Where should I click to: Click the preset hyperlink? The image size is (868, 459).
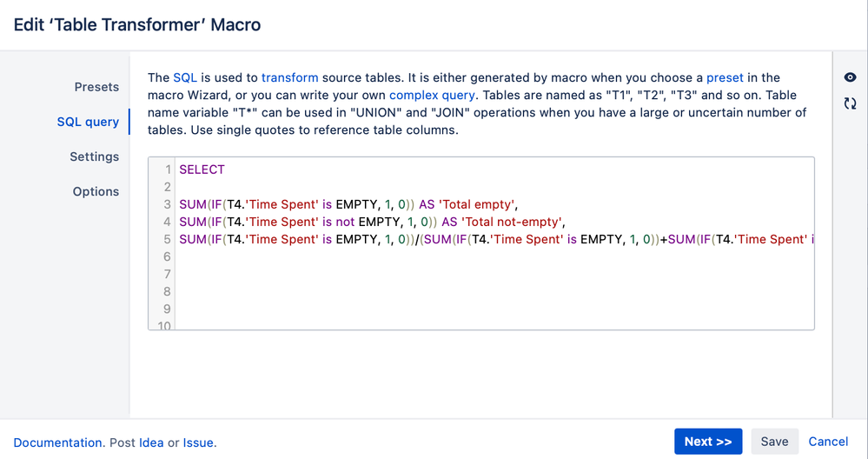coord(725,77)
